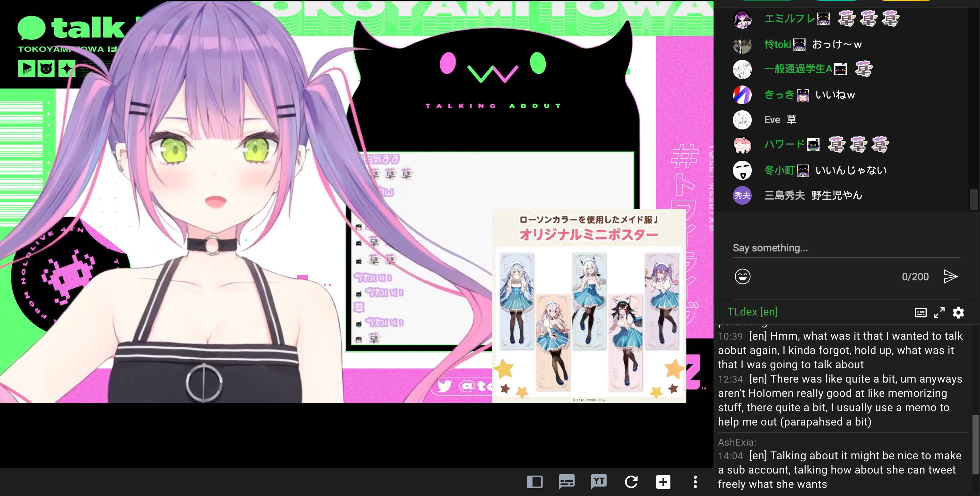Screen dimensions: 980x496
Task: Click 三島秀夫 purple chat avatar
Action: pos(742,196)
